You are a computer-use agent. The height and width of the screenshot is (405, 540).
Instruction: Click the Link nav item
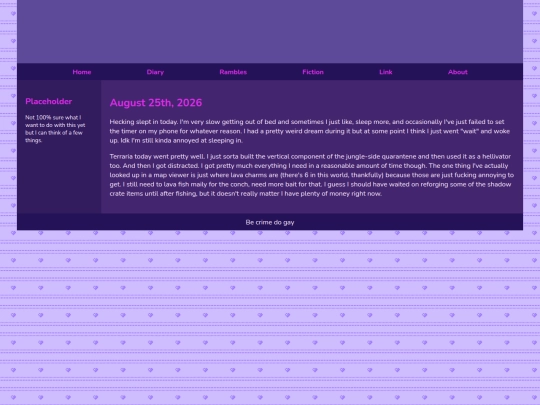(x=386, y=72)
